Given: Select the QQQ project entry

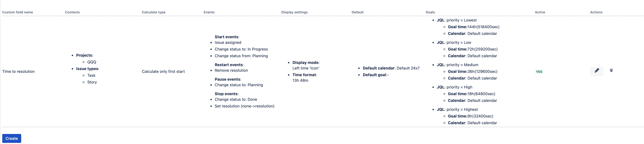Looking at the screenshot, I should coord(92,62).
